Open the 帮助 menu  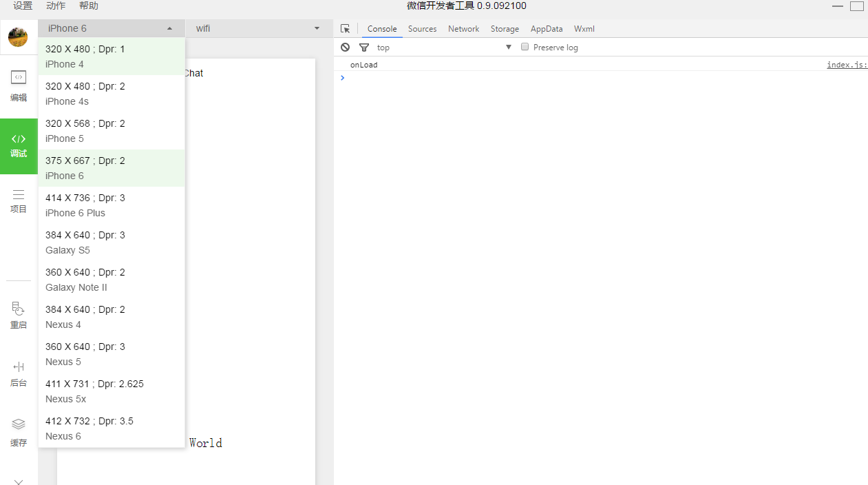coord(89,6)
